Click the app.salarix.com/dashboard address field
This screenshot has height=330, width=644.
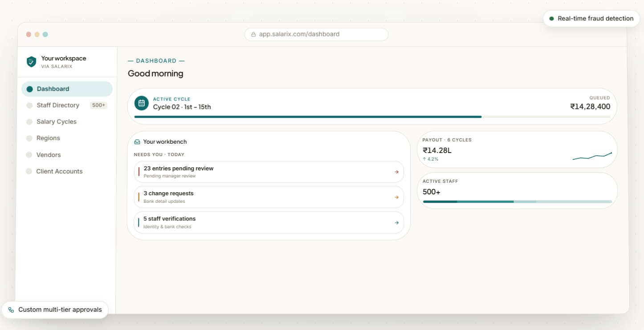[316, 34]
